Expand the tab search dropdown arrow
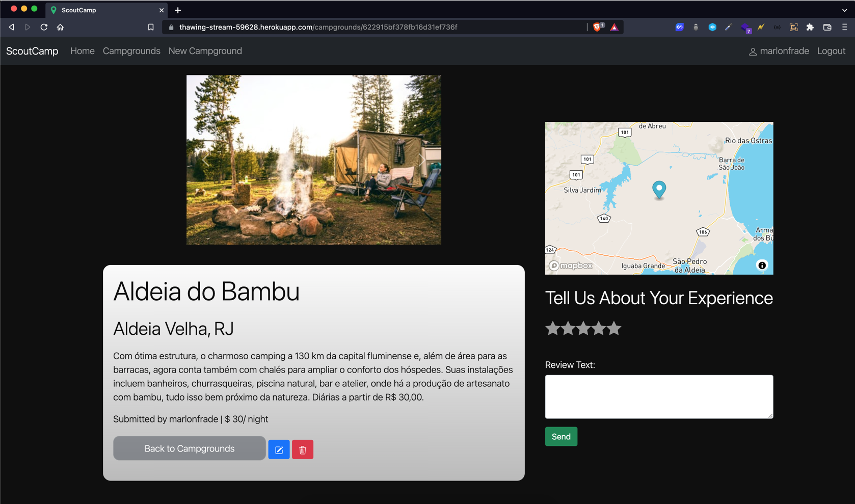 coord(844,10)
